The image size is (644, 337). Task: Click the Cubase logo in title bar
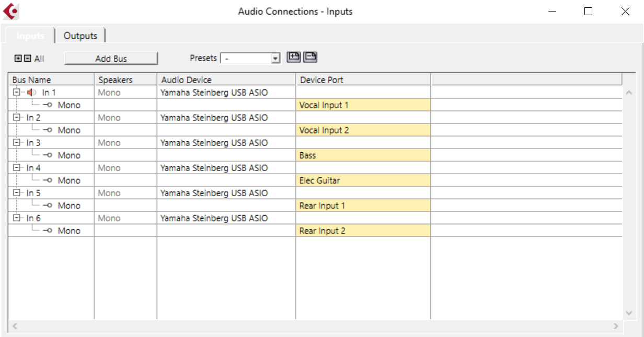(10, 11)
